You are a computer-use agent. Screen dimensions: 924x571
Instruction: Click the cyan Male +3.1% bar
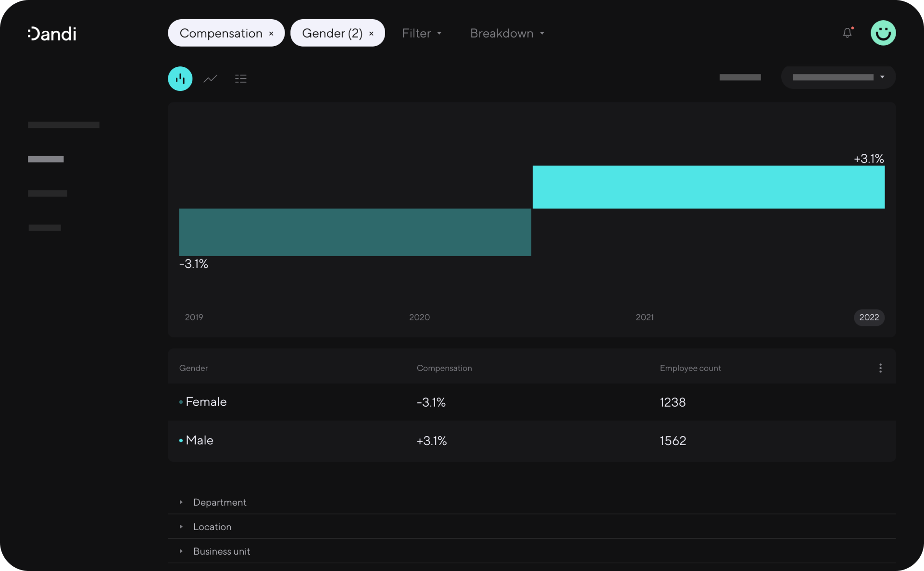(708, 187)
